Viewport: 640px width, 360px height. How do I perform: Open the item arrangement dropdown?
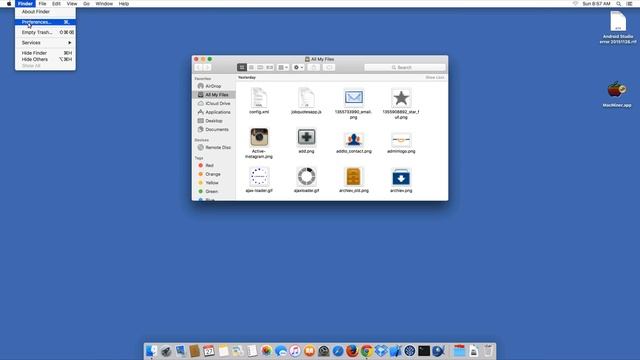pos(283,67)
